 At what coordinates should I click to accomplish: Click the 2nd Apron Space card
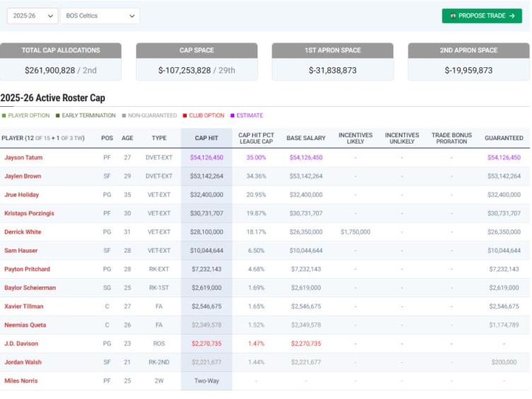click(468, 62)
